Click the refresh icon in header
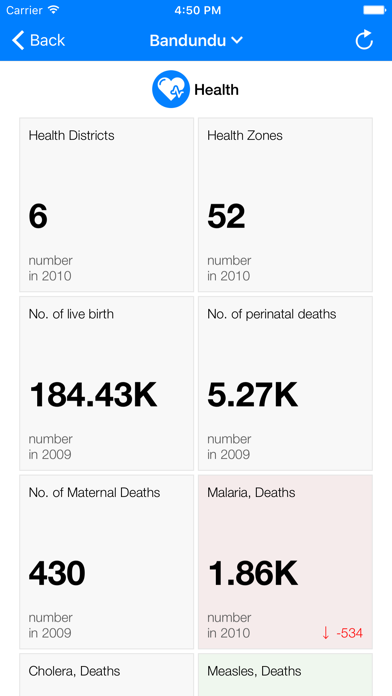The image size is (392, 696). point(364,40)
